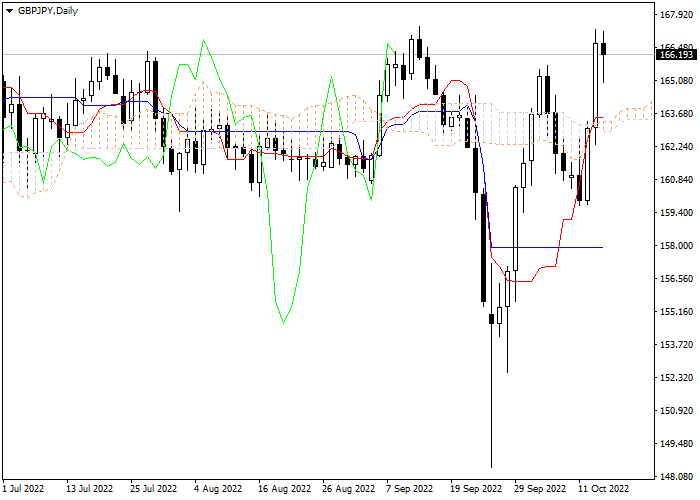
Task: Click the 149.480 price axis label
Action: [x=676, y=444]
